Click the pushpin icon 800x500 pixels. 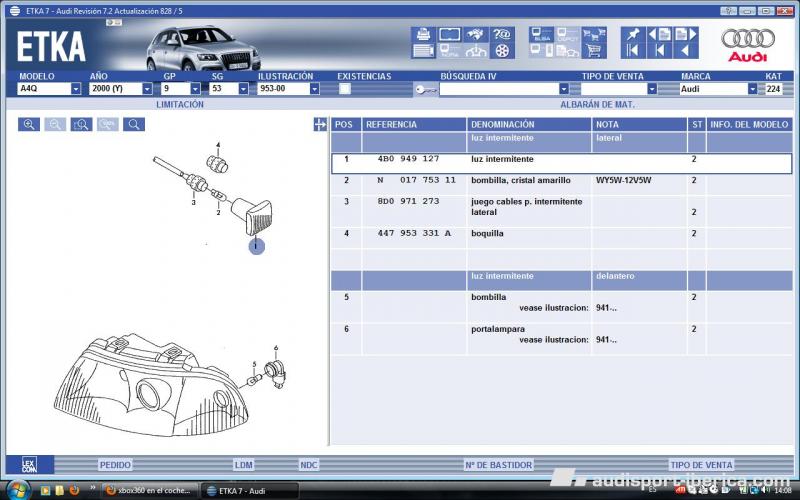(633, 35)
